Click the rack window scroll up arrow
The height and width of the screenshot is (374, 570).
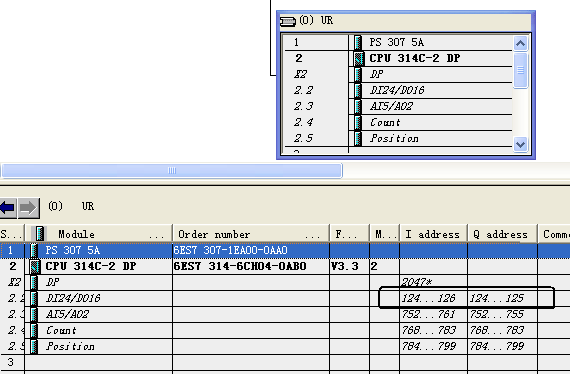520,44
